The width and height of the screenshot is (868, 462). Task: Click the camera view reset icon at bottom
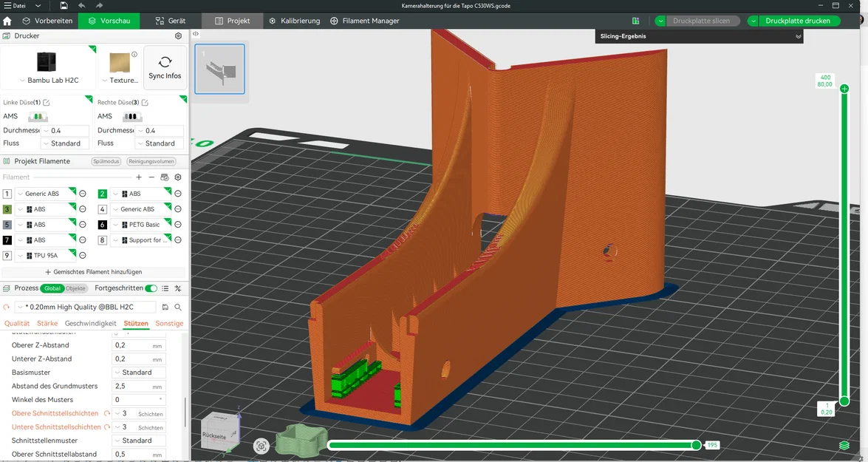[262, 446]
